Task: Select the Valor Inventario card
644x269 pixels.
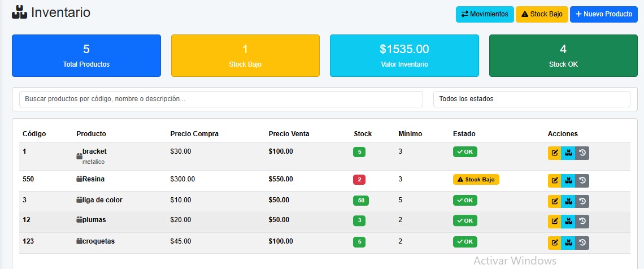Action: click(404, 55)
